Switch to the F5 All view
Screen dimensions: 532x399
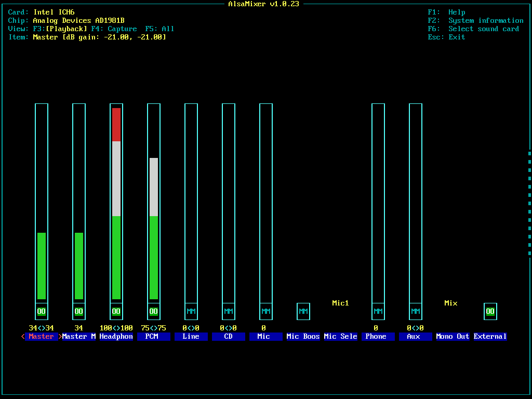(x=160, y=29)
